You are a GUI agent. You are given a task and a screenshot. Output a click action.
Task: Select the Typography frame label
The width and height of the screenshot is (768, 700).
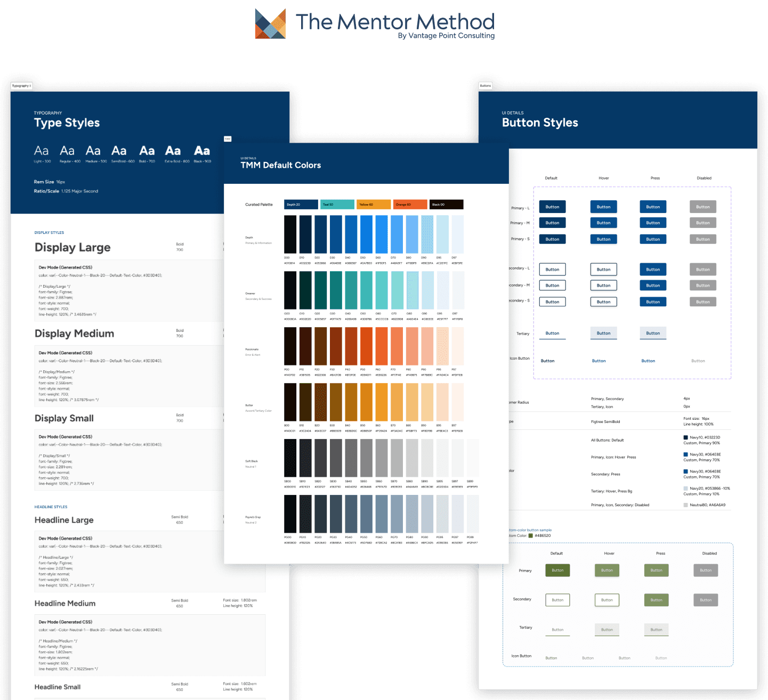pos(21,86)
